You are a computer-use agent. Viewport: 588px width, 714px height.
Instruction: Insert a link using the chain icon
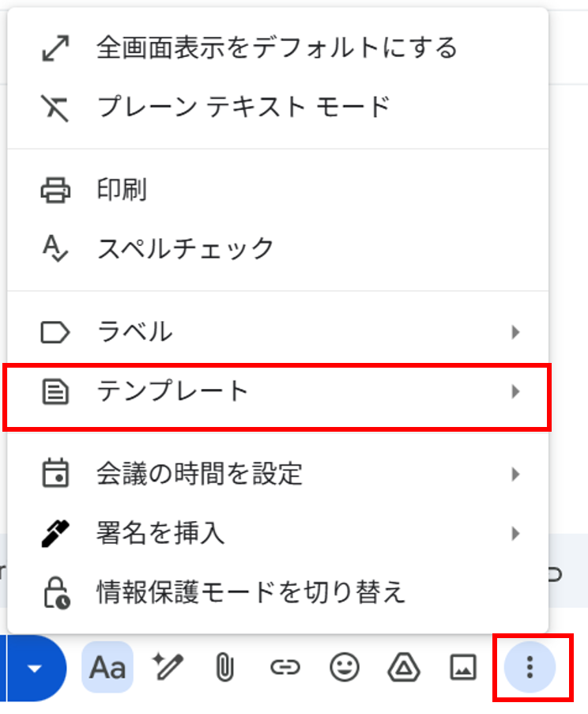point(285,667)
